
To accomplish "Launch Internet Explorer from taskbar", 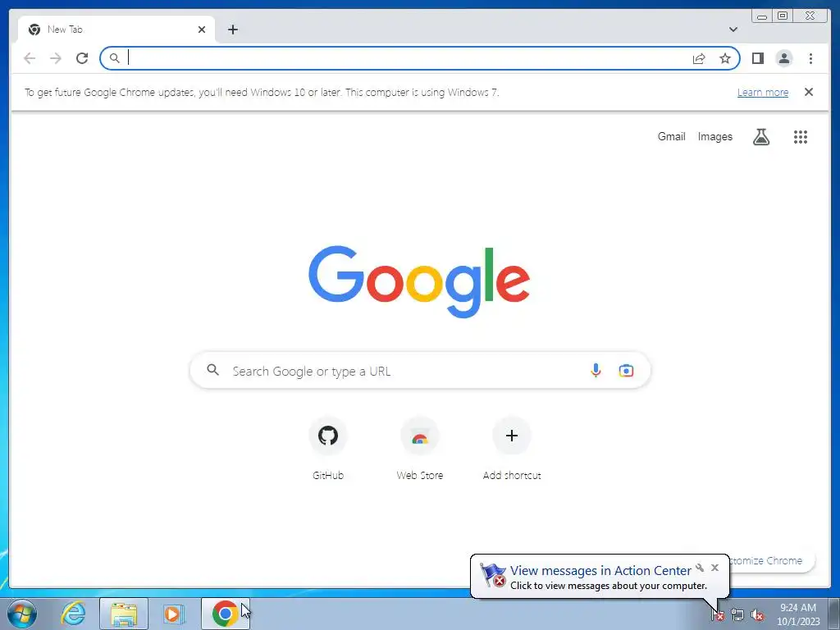I will (73, 614).
